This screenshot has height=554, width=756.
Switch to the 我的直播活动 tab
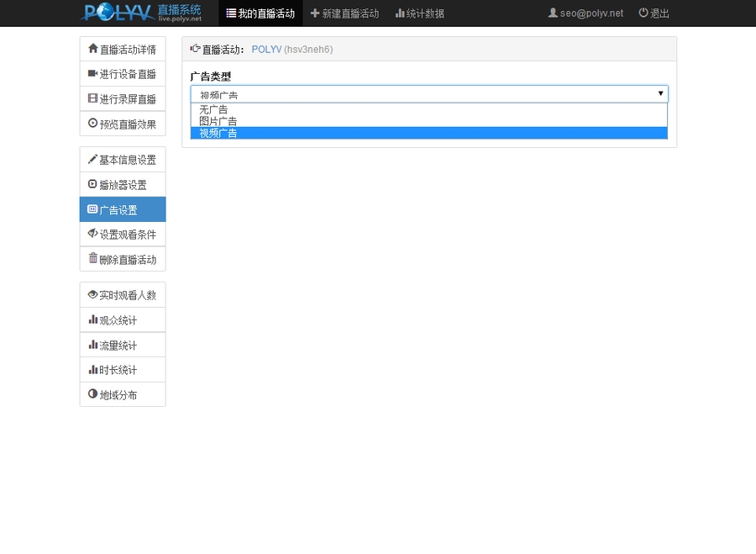click(260, 13)
